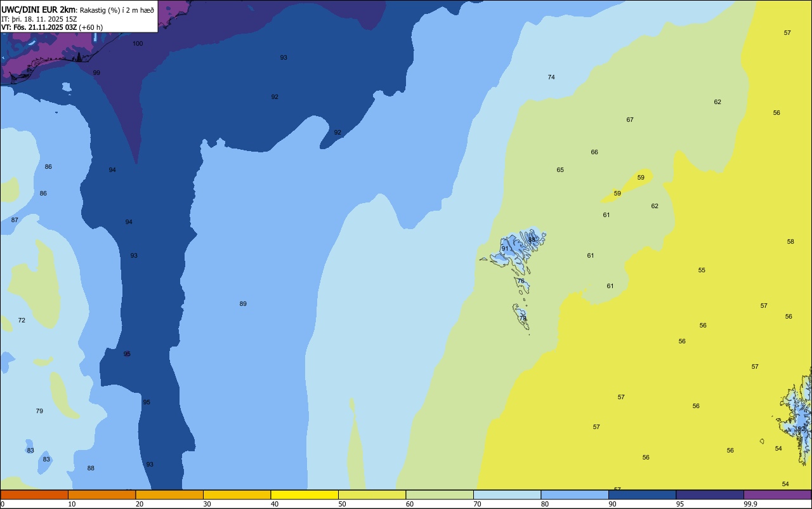
Task: Select the bright yellow 40–50 legend segment
Action: click(304, 494)
